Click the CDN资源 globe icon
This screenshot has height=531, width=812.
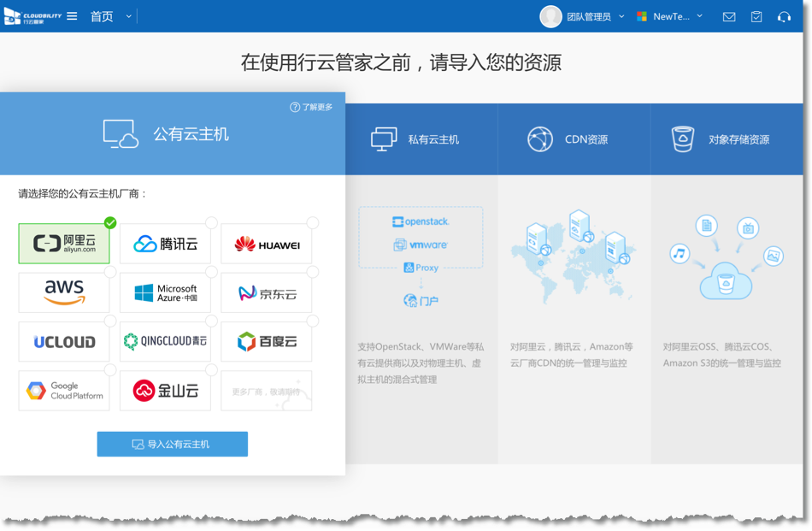click(539, 139)
